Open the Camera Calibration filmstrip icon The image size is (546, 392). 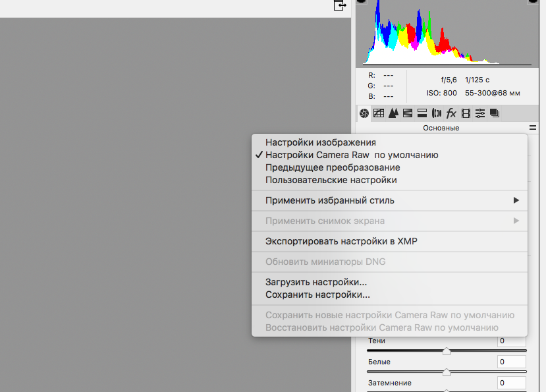pyautogui.click(x=466, y=113)
